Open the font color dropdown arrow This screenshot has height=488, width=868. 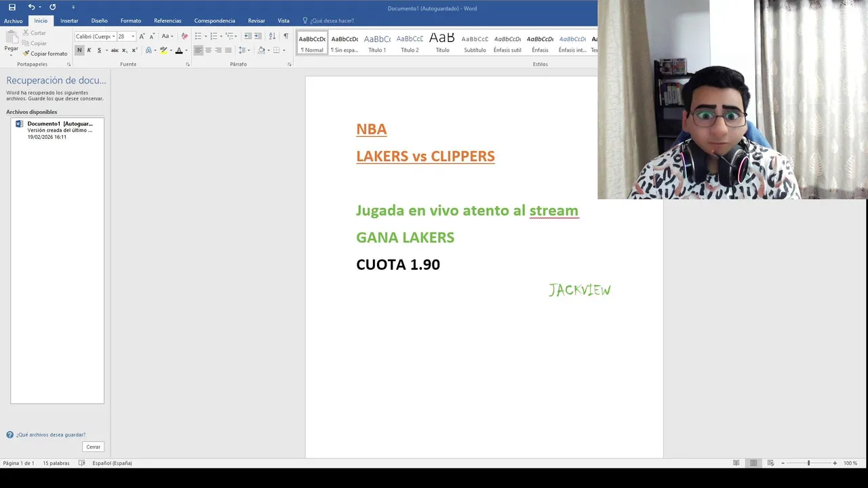click(186, 50)
